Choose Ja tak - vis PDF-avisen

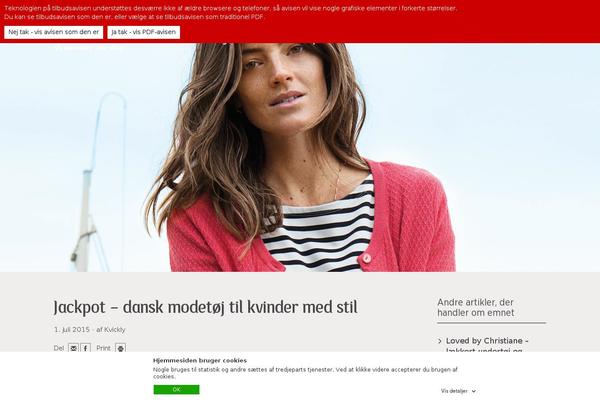pyautogui.click(x=143, y=32)
